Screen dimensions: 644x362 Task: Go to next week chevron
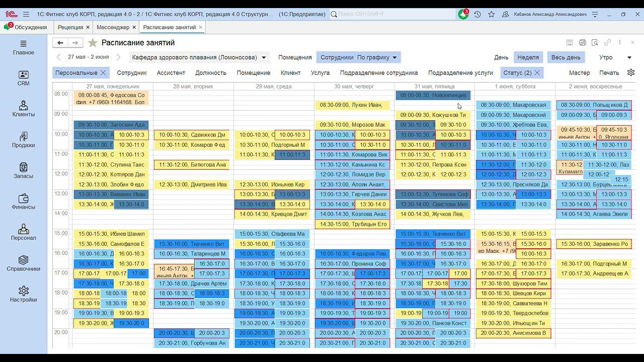(118, 57)
